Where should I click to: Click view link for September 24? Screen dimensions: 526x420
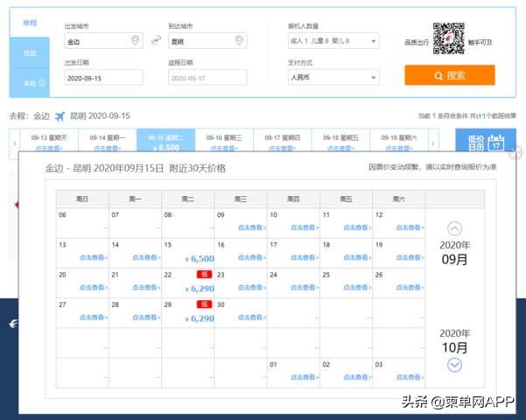[x=305, y=288]
